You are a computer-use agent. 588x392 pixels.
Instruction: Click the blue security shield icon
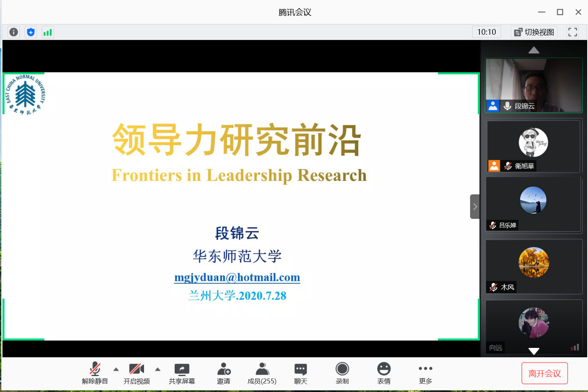31,32
